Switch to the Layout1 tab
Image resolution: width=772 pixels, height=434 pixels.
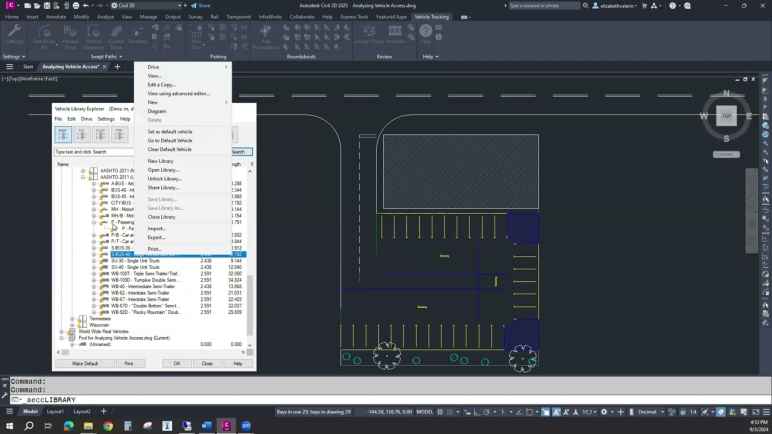(55, 411)
